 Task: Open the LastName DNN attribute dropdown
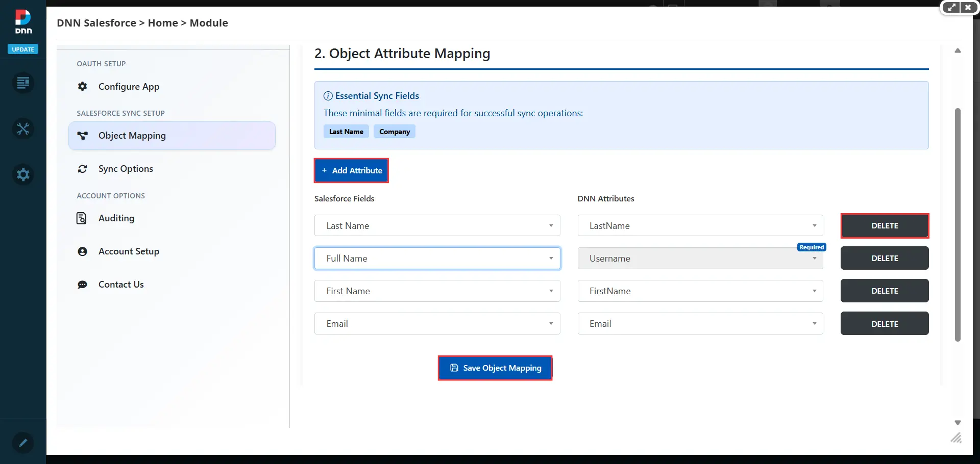pos(700,225)
